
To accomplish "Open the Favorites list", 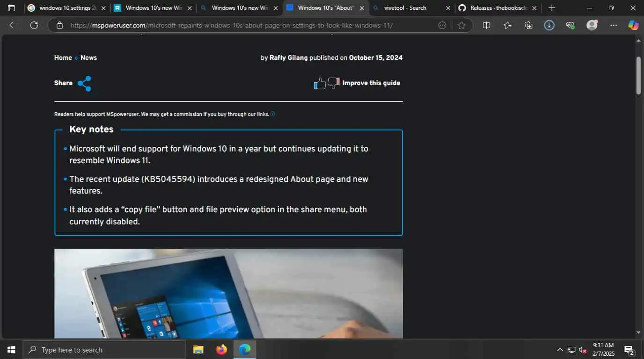I will [508, 25].
